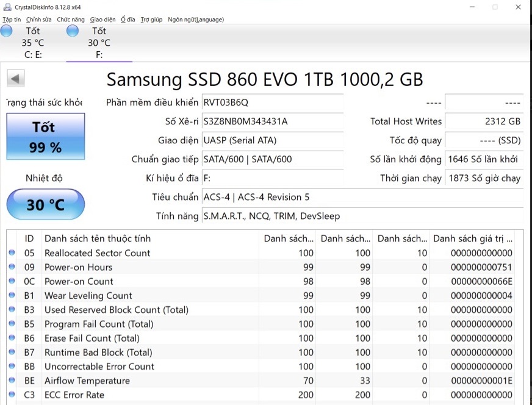Select Uncorrectable Error Count text
Screen dimensions: 532x405
pyautogui.click(x=99, y=367)
